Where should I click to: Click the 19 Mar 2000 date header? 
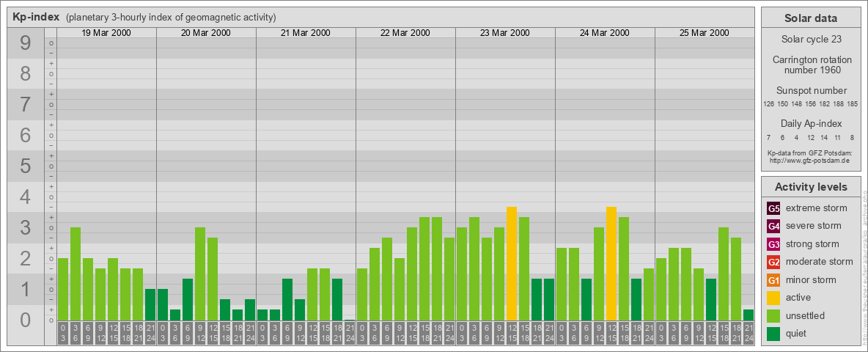pyautogui.click(x=106, y=33)
